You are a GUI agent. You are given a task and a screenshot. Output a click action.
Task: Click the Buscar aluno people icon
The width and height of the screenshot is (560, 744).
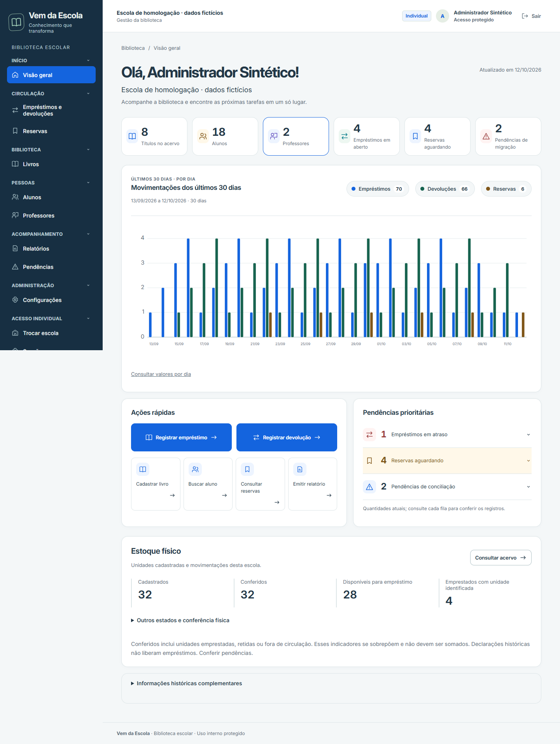click(x=195, y=469)
